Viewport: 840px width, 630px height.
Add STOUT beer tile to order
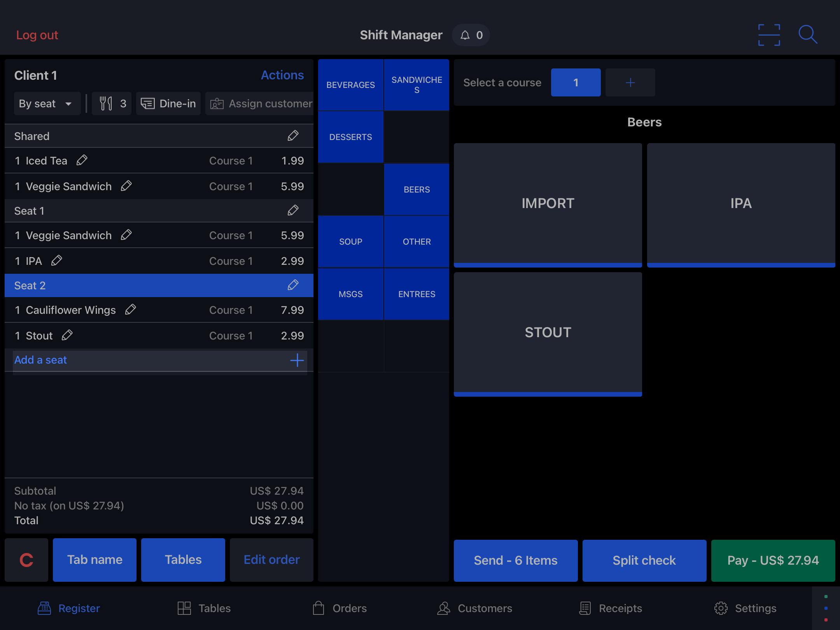click(x=548, y=333)
